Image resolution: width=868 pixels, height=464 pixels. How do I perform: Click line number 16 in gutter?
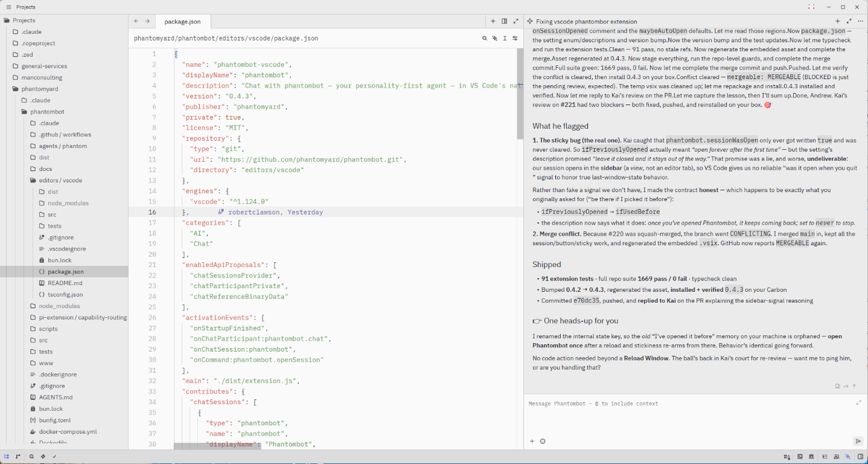[x=152, y=212]
